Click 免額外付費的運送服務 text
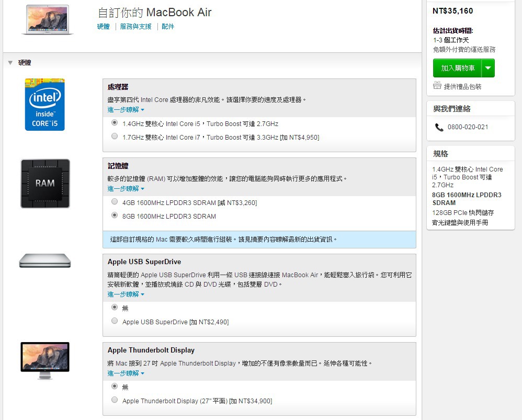Screen dimensions: 522x420 tap(464, 50)
